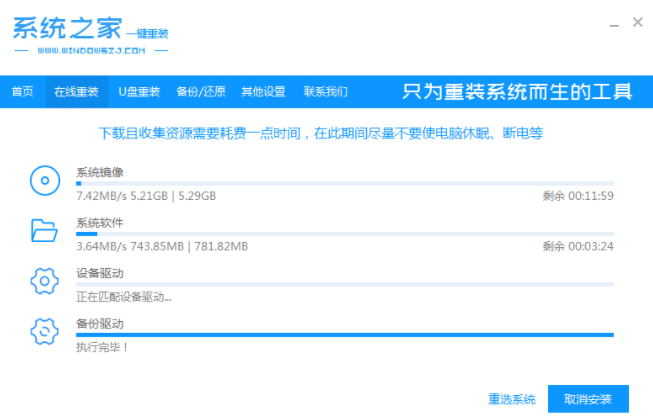Click the 正在匹配设备驱动 status text

[124, 297]
